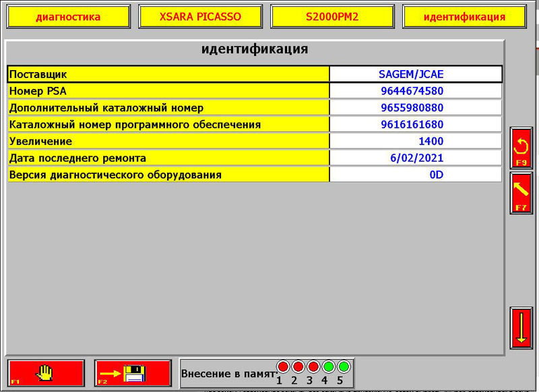539x392 pixels.
Task: Select green memory slot indicator 5
Action: [344, 367]
